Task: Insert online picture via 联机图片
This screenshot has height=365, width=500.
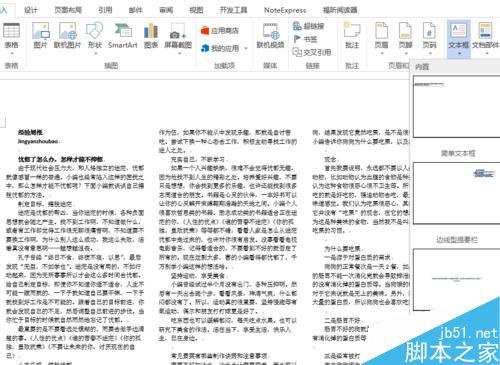Action: point(68,35)
